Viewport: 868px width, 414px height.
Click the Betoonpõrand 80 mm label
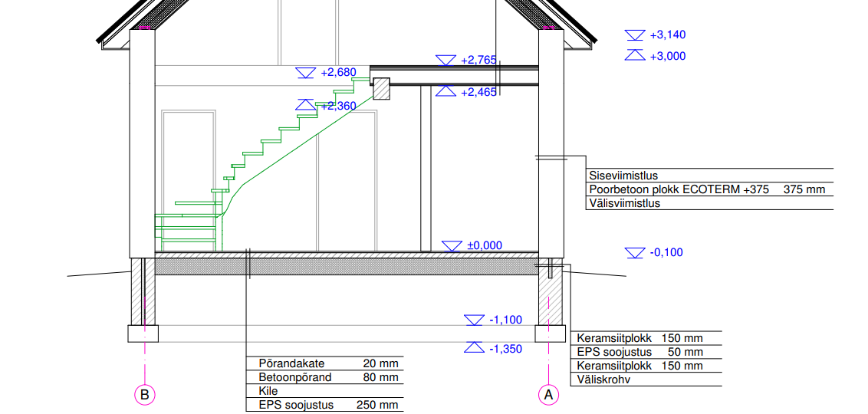(x=324, y=377)
